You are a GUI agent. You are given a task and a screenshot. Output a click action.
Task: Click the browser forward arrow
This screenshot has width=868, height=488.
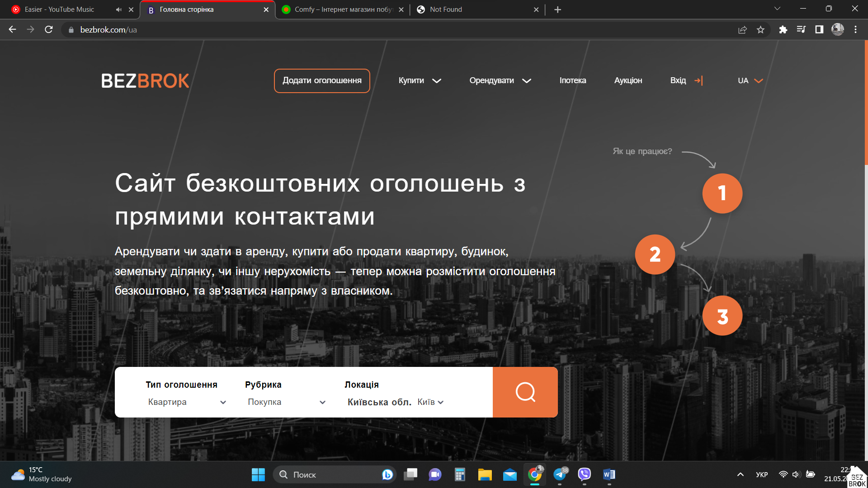coord(30,29)
